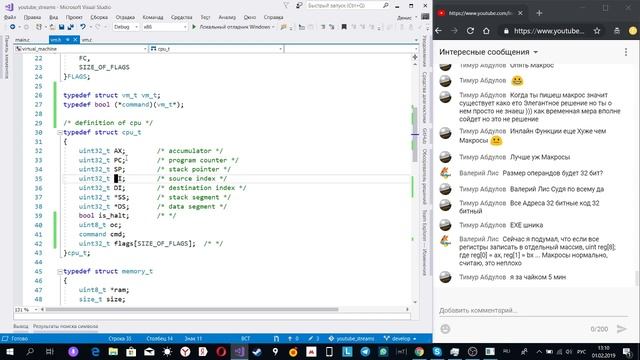This screenshot has width=640, height=360.
Task: Toggle pin on the vm.h tab
Action: [x=68, y=40]
